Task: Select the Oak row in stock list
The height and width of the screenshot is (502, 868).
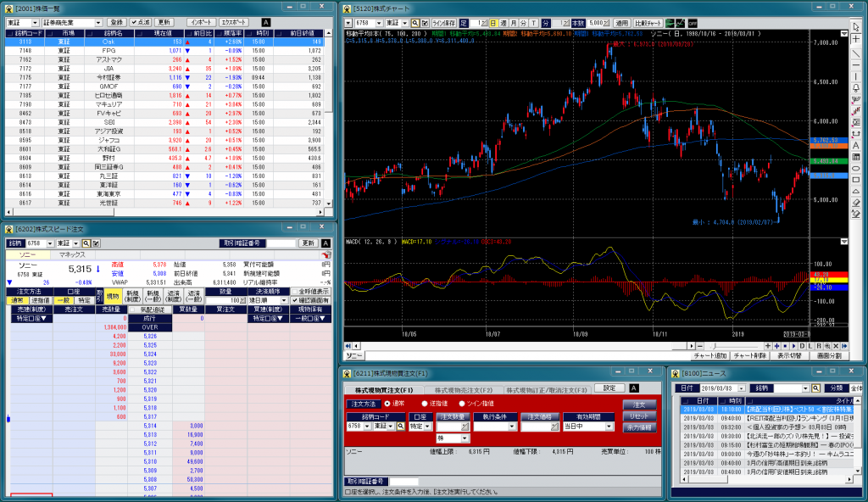Action: click(165, 42)
